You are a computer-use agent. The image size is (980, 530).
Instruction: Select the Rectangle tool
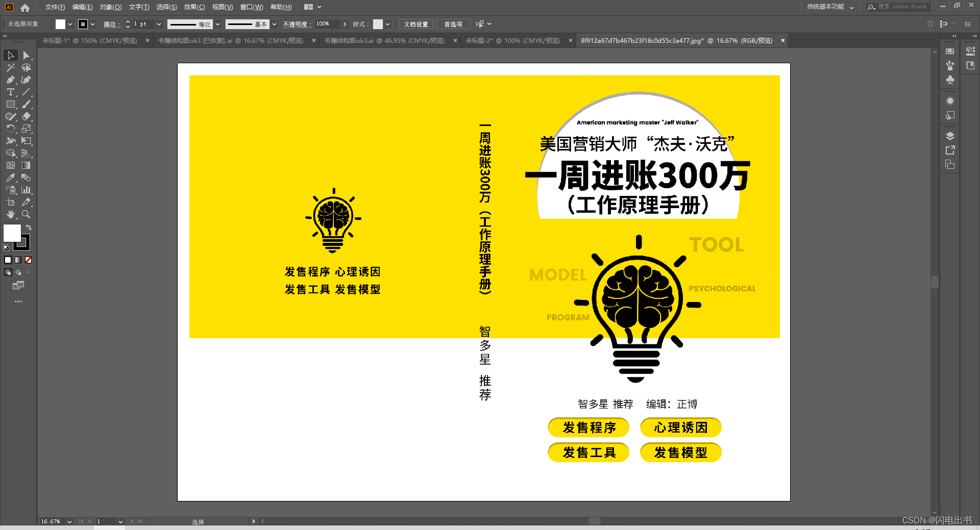point(11,104)
